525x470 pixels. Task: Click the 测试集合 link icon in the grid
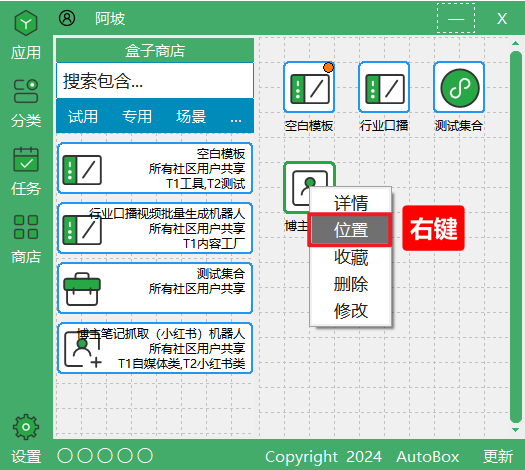tap(459, 87)
